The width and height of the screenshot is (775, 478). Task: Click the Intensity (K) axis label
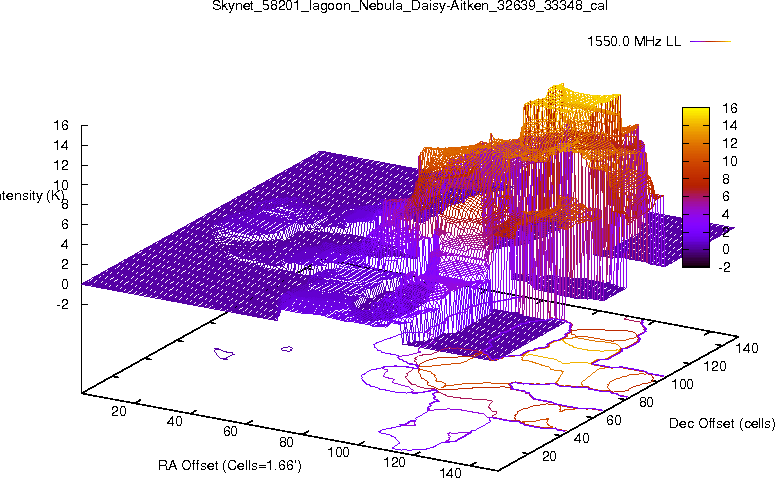click(31, 196)
